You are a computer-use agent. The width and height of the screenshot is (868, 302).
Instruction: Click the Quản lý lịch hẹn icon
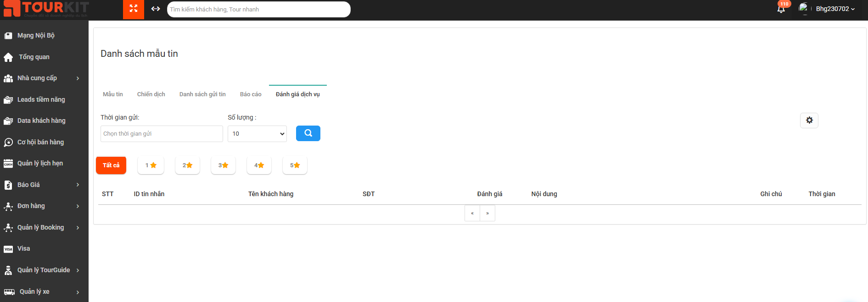click(8, 164)
